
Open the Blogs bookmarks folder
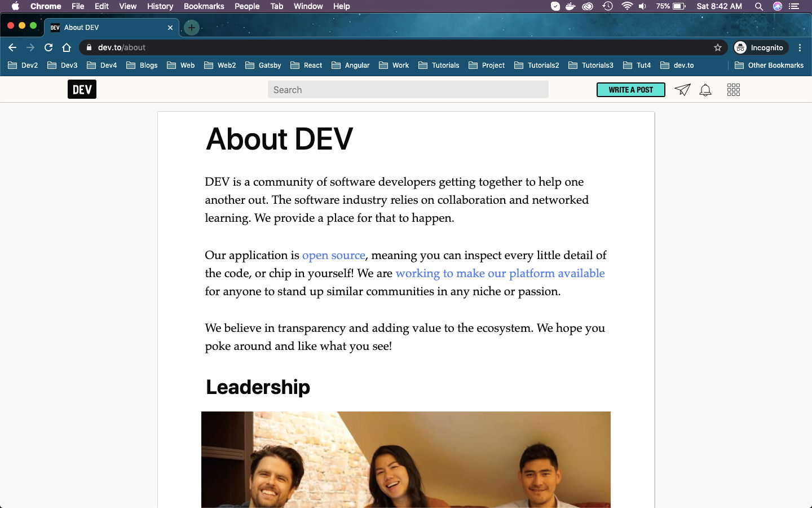pos(142,65)
